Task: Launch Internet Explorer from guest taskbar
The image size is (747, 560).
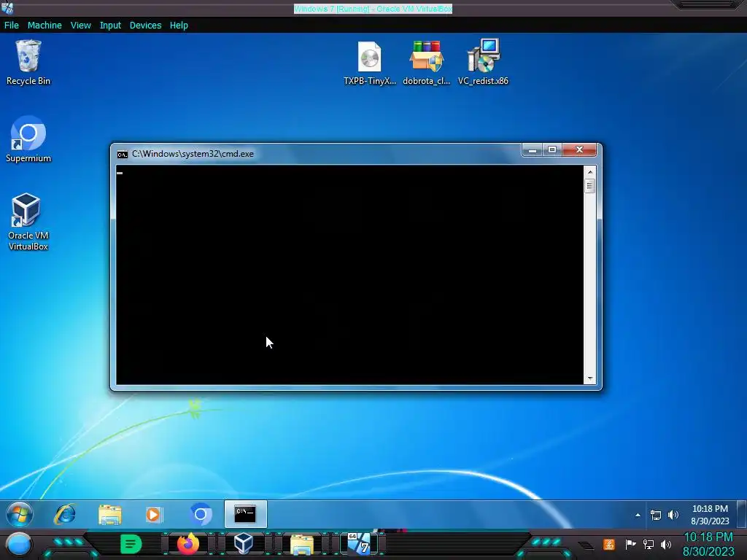Action: [65, 514]
